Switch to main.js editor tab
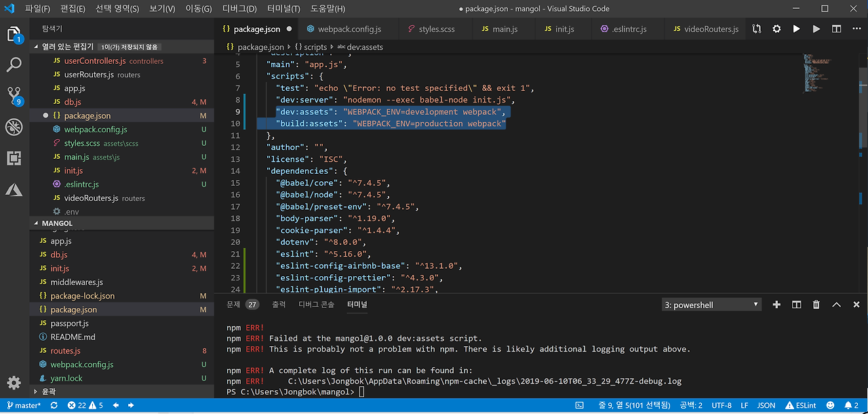 (x=505, y=29)
